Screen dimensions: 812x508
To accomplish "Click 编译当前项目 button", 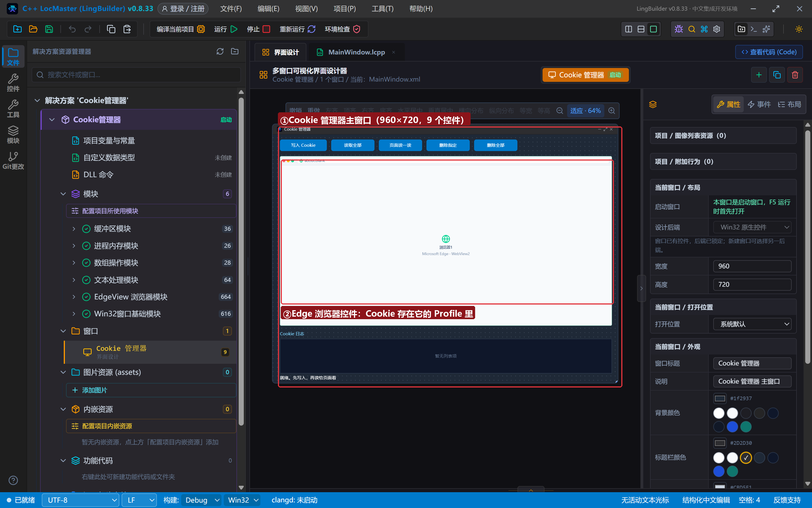I will coord(181,29).
